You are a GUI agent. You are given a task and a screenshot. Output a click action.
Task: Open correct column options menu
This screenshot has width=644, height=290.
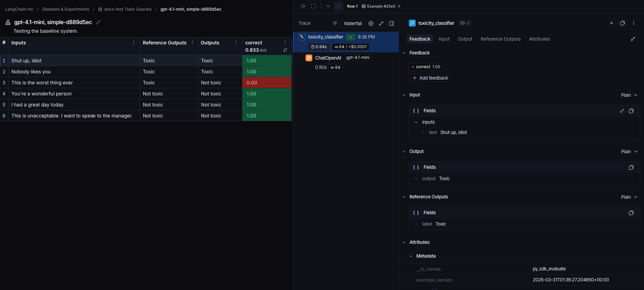click(x=285, y=43)
